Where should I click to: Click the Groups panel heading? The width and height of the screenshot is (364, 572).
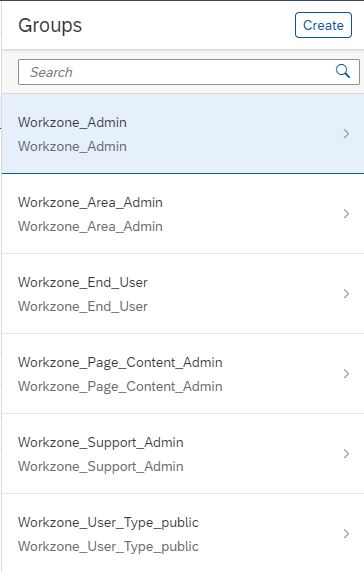tap(50, 26)
